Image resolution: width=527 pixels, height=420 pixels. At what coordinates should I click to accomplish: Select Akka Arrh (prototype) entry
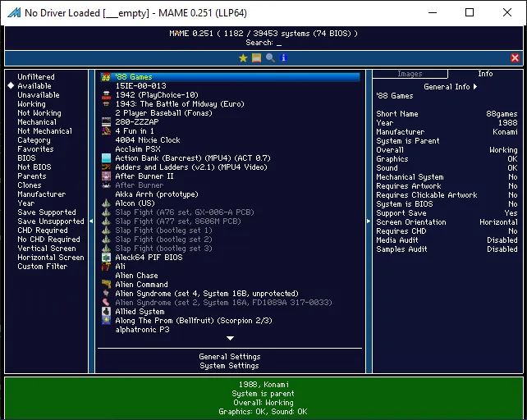click(157, 194)
